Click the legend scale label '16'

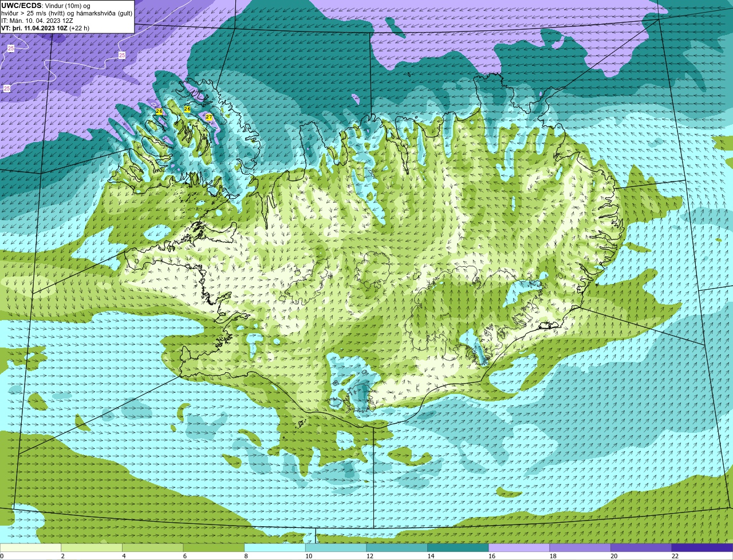coord(492,556)
